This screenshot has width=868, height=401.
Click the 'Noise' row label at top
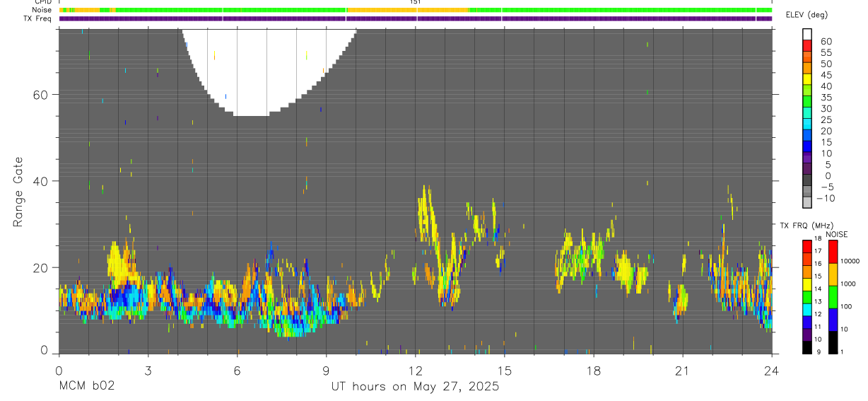(43, 10)
